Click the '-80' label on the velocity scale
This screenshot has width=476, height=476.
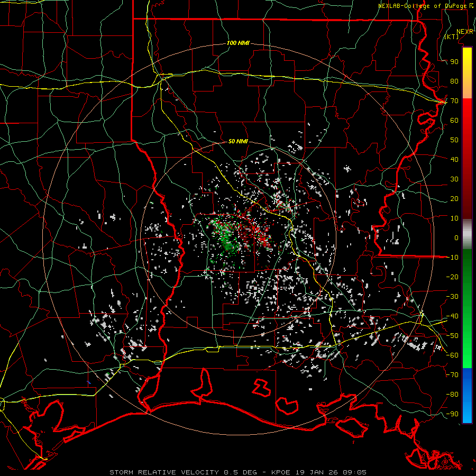[x=452, y=395]
